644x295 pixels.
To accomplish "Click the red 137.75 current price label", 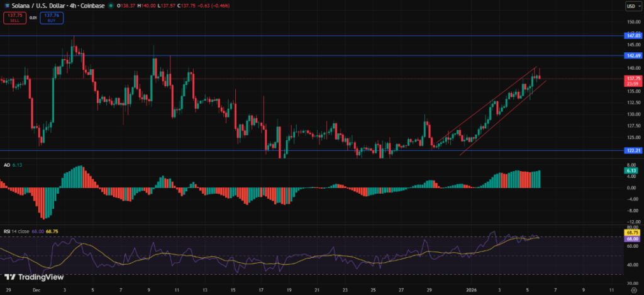I will pos(633,78).
